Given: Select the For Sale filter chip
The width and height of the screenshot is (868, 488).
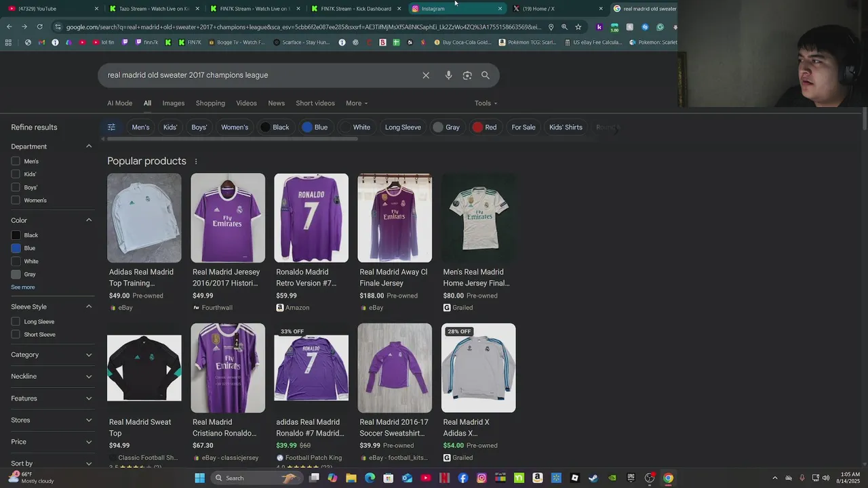Looking at the screenshot, I should [524, 127].
